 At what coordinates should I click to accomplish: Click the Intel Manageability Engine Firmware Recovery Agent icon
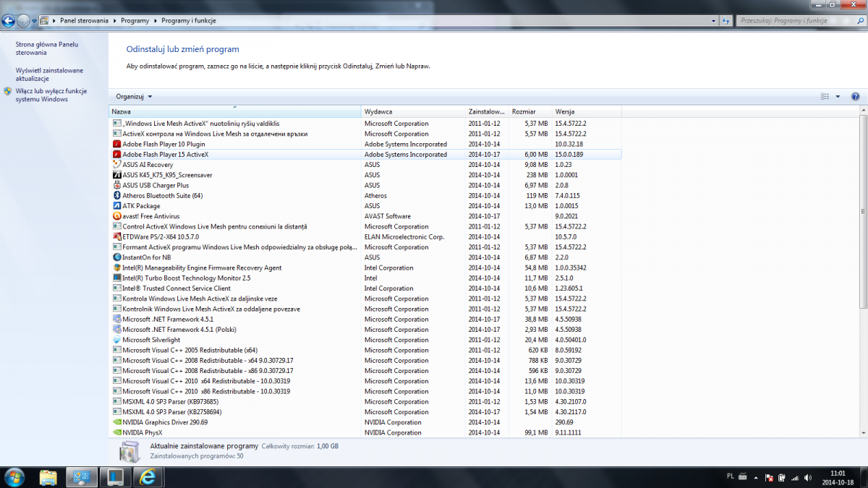(x=116, y=267)
